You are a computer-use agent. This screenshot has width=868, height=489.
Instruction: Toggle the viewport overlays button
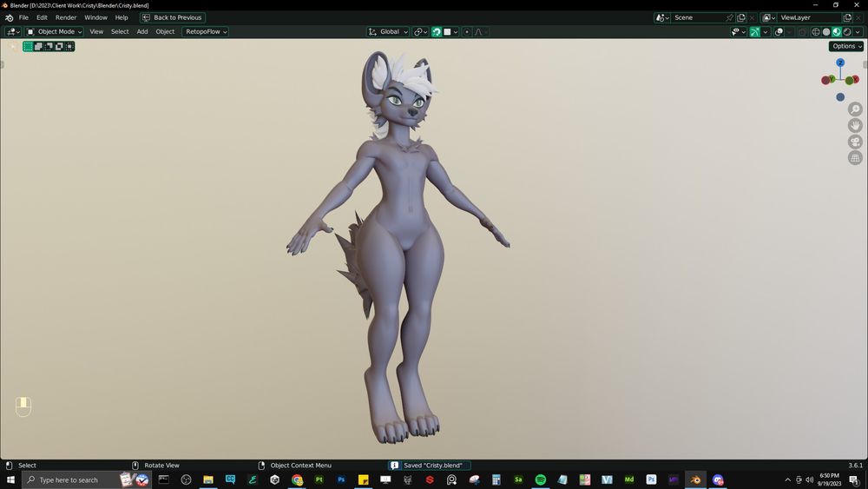click(x=779, y=31)
